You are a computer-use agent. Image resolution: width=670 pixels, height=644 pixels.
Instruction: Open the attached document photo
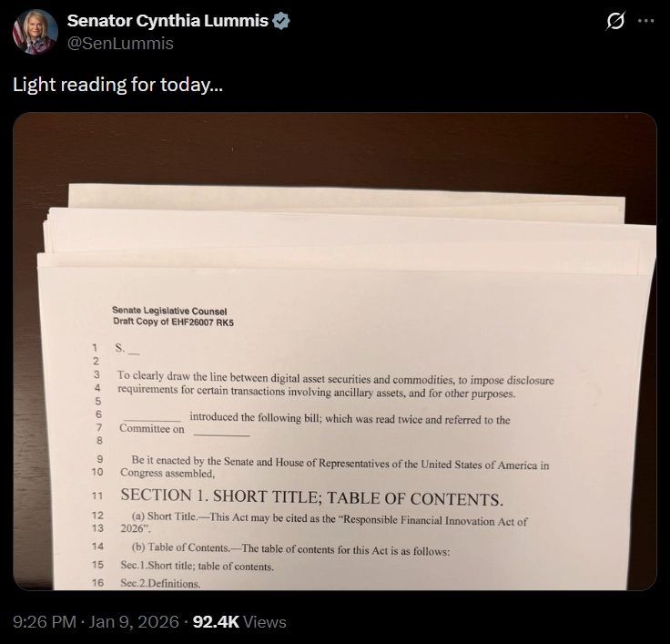pyautogui.click(x=335, y=351)
